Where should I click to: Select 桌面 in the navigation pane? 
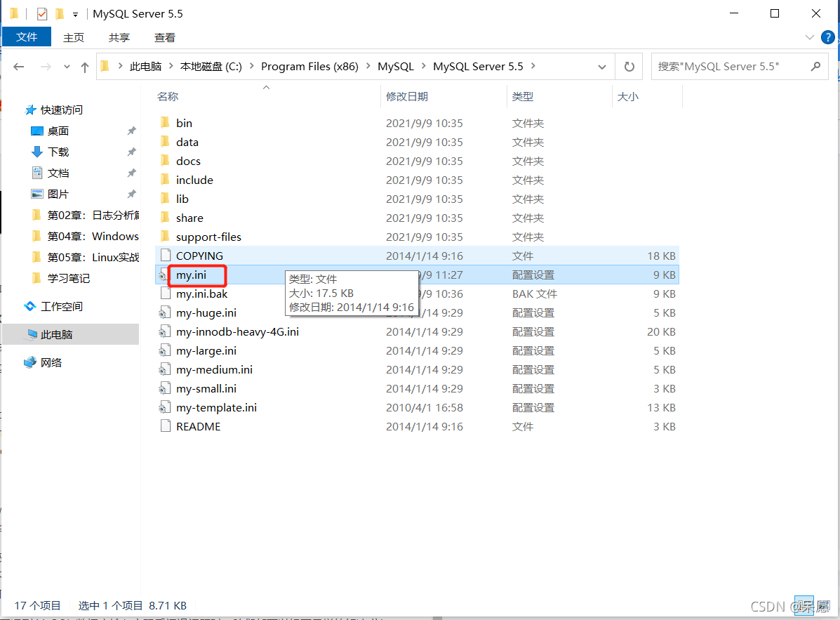click(x=58, y=131)
